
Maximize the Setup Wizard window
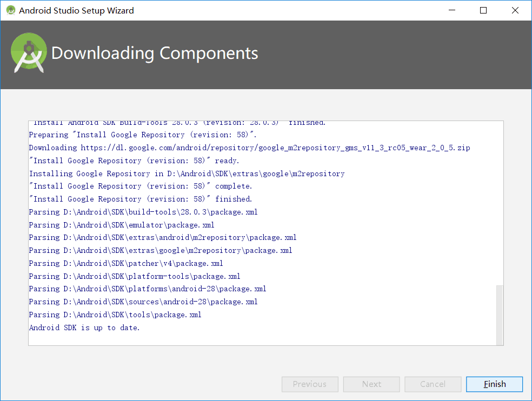[483, 10]
